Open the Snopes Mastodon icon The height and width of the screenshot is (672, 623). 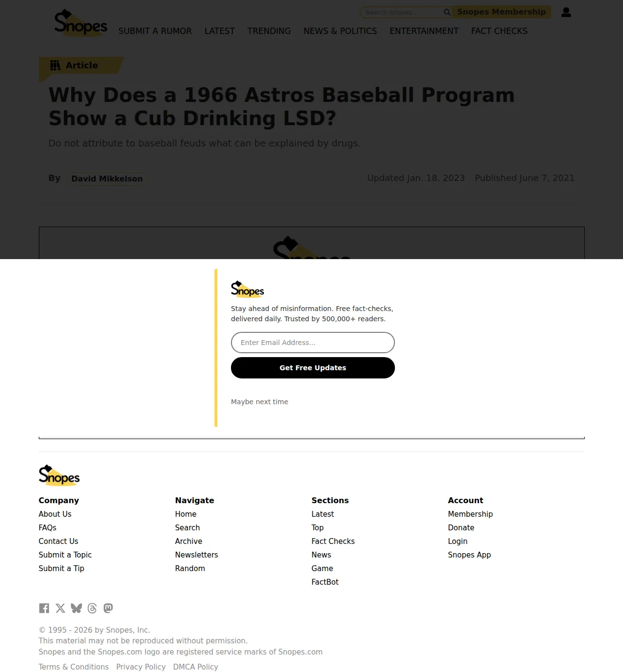pos(108,608)
